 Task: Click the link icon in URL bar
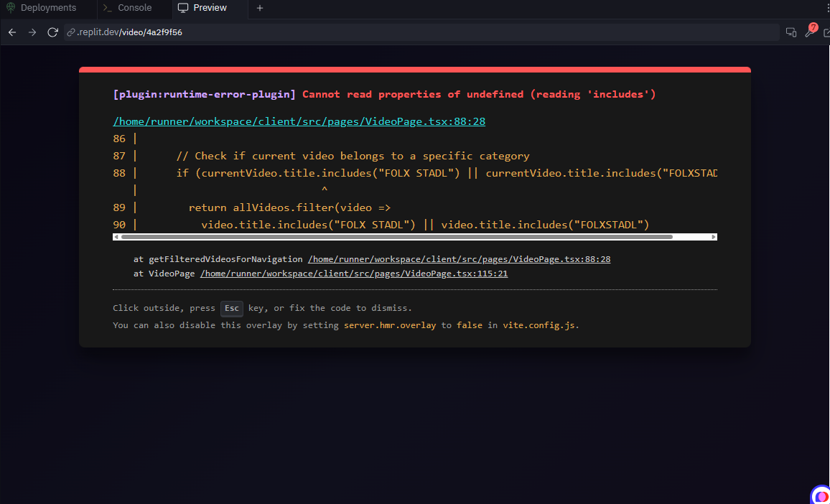pyautogui.click(x=70, y=32)
